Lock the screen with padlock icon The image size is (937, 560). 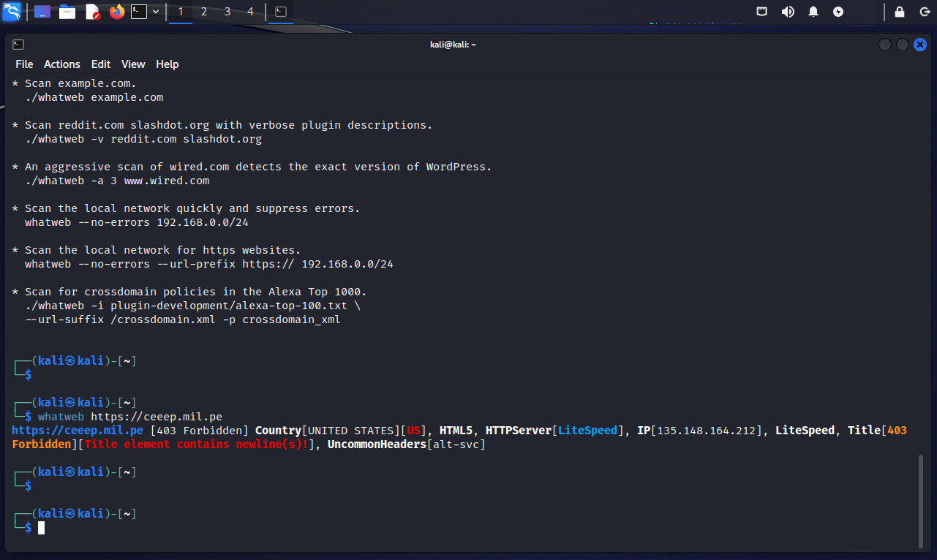[900, 12]
